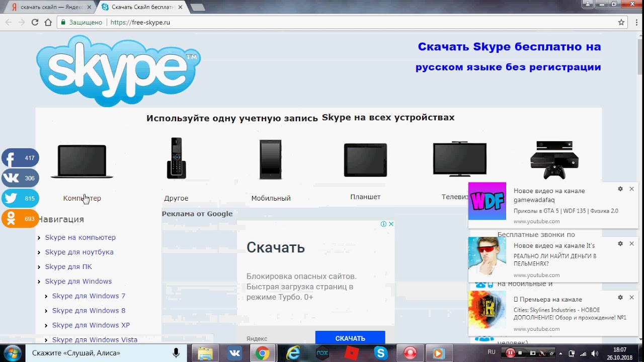Open Cities Skylines Industries notification
The image size is (644, 362).
tap(553, 313)
